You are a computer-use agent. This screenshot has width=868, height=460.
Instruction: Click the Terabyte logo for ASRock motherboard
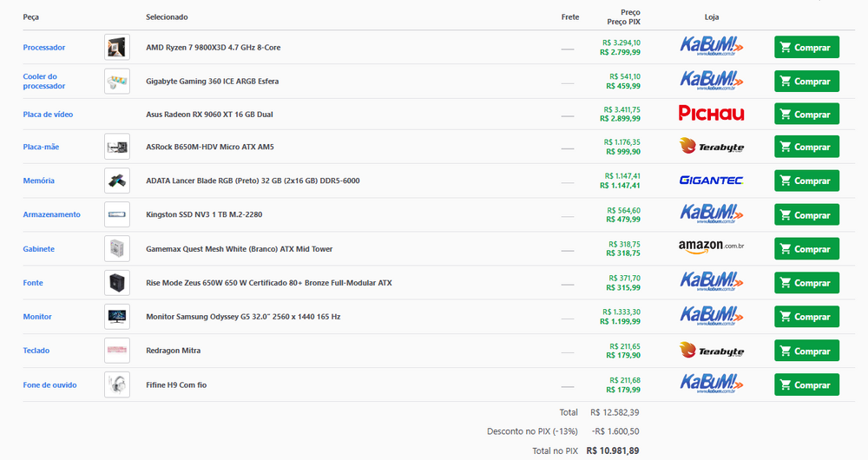[x=711, y=147]
